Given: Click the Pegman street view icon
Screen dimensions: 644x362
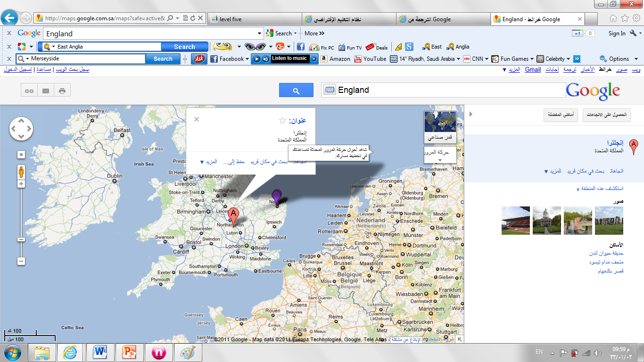Looking at the screenshot, I should pyautogui.click(x=21, y=172).
